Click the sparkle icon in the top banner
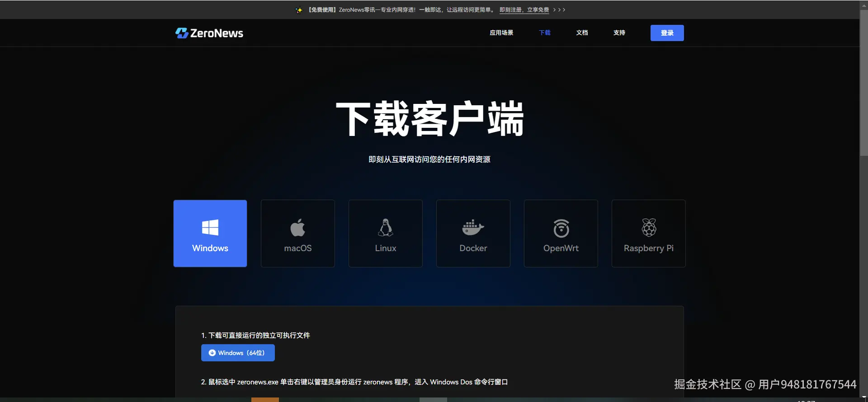 click(x=299, y=10)
